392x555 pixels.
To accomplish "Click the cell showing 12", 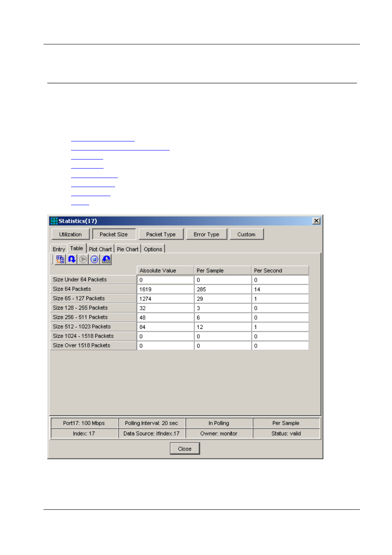I will [x=223, y=327].
